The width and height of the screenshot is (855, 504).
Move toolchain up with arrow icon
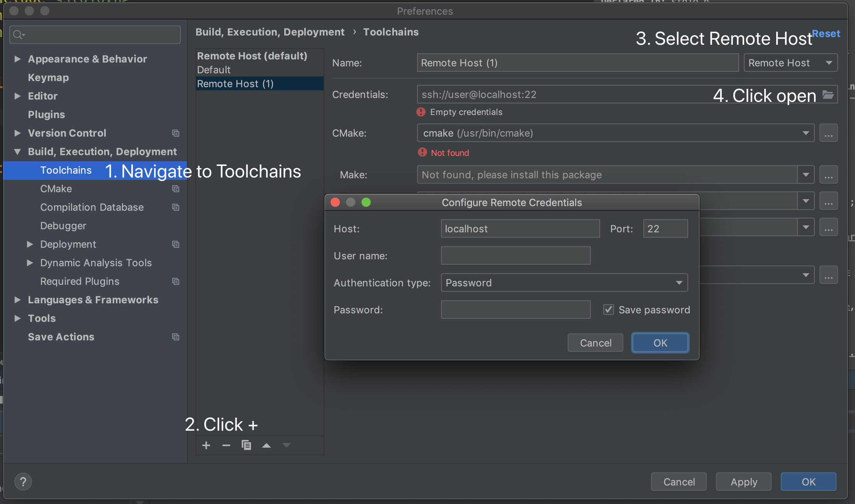point(266,445)
